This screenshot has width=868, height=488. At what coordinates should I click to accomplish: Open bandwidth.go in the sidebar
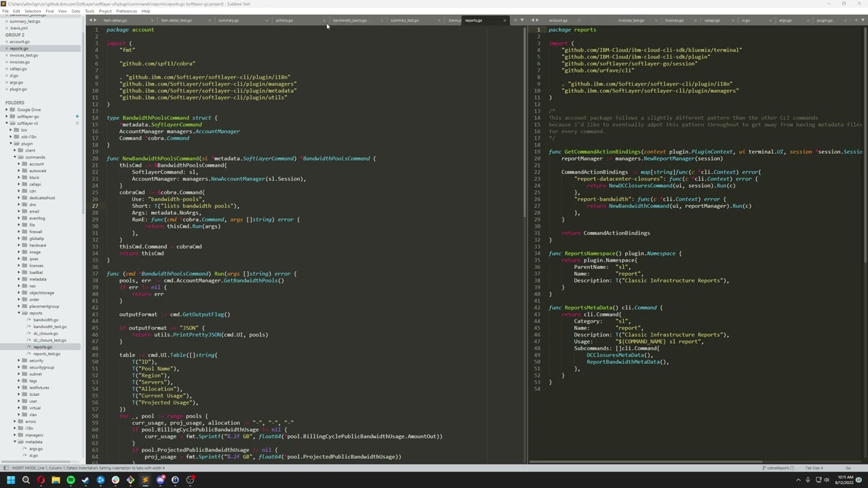(x=45, y=319)
